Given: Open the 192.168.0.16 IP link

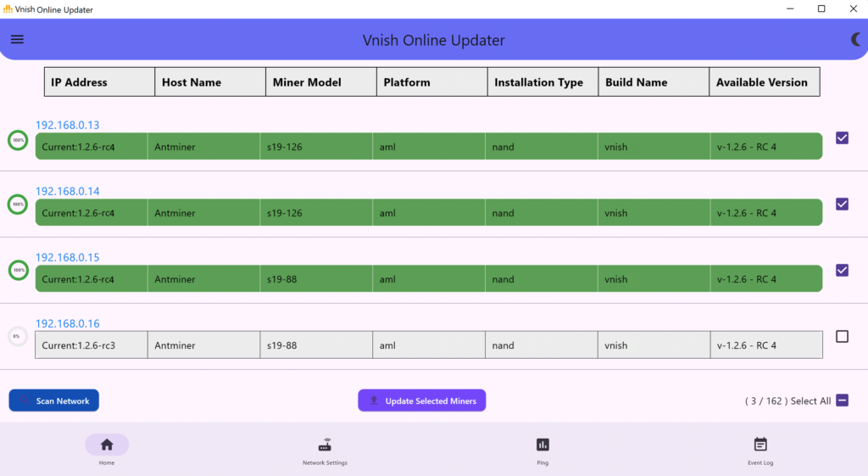Looking at the screenshot, I should tap(68, 323).
